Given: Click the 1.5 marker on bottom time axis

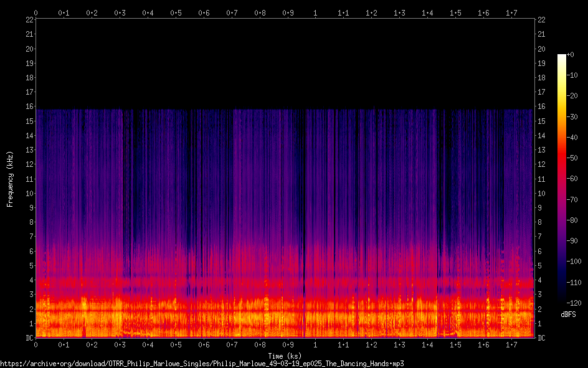Looking at the screenshot, I should [455, 345].
